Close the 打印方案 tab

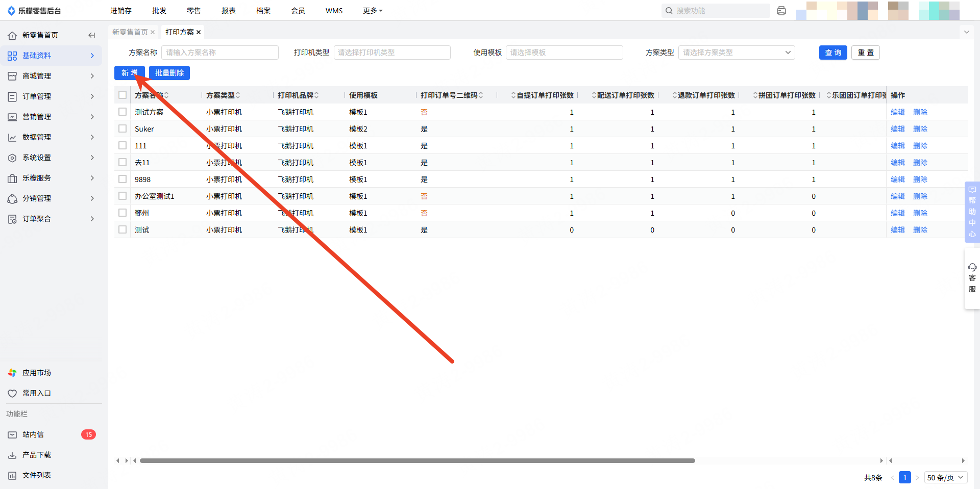199,32
